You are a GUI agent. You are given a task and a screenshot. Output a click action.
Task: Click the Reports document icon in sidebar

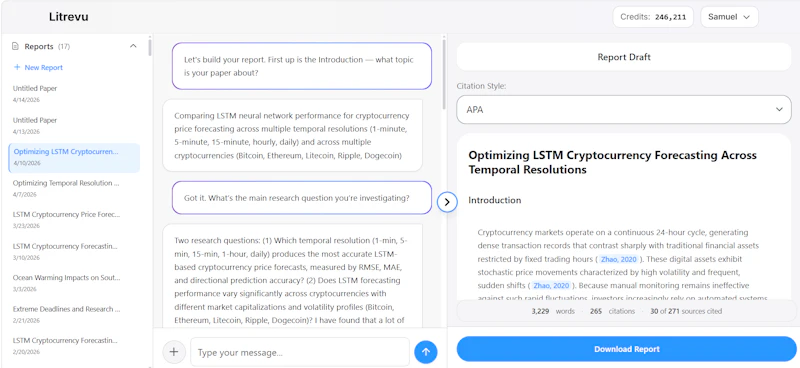pyautogui.click(x=15, y=46)
